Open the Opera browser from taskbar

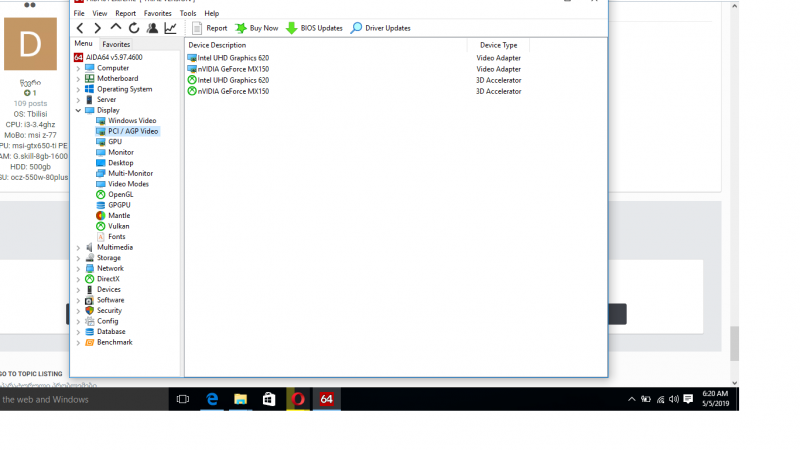point(298,399)
